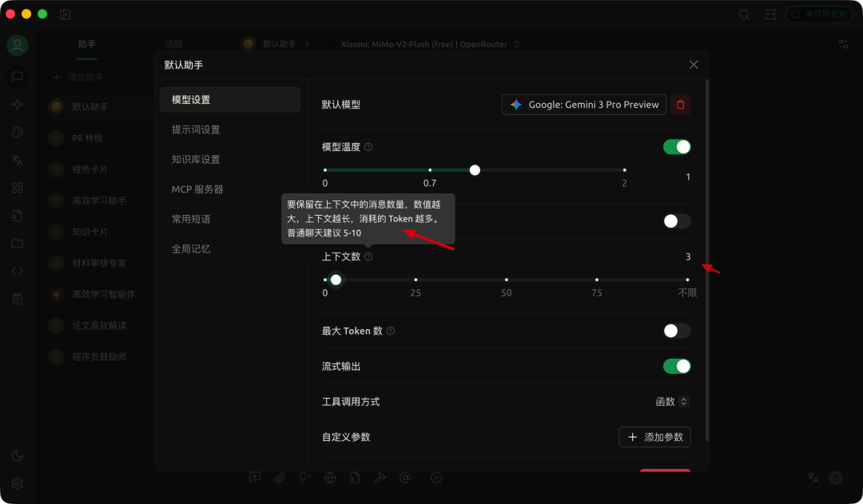Attach a file using the paperclip icon

[x=279, y=478]
